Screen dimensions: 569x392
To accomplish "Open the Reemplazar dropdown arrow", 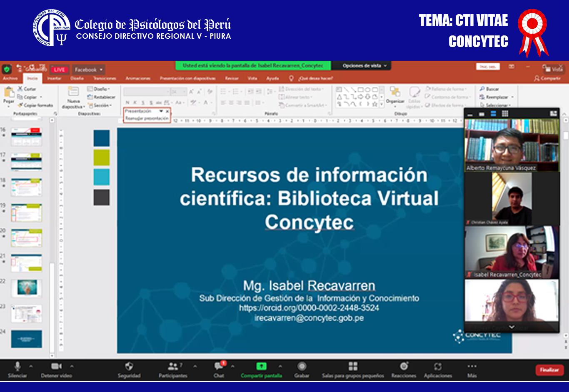I will click(513, 97).
